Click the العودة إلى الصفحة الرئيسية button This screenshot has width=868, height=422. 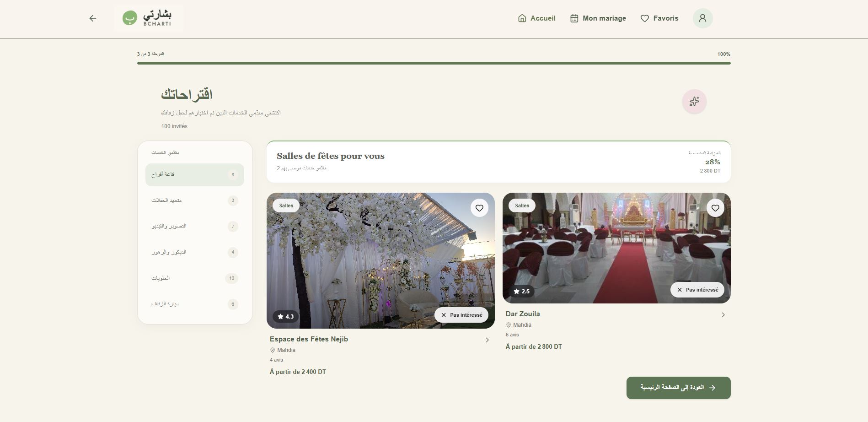click(679, 388)
